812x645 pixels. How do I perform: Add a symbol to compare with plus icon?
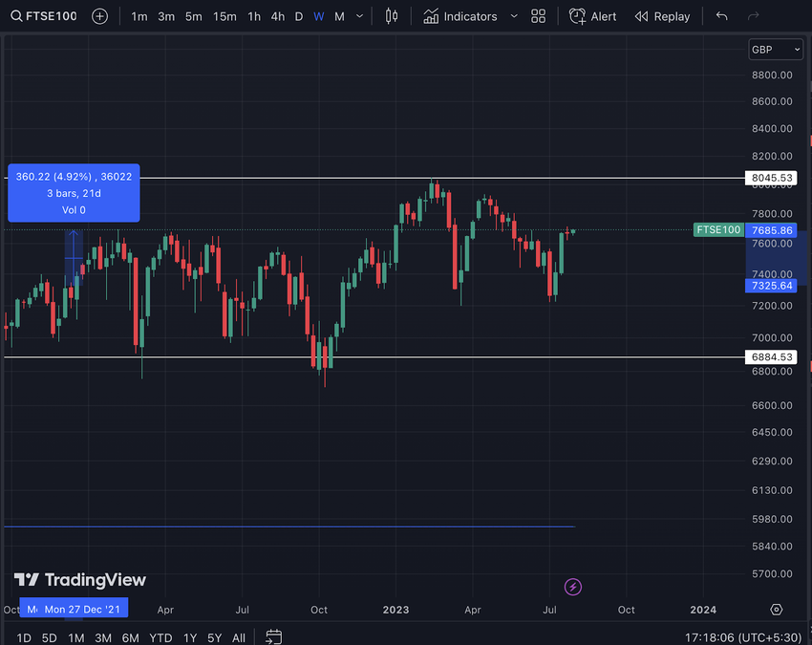(x=99, y=16)
